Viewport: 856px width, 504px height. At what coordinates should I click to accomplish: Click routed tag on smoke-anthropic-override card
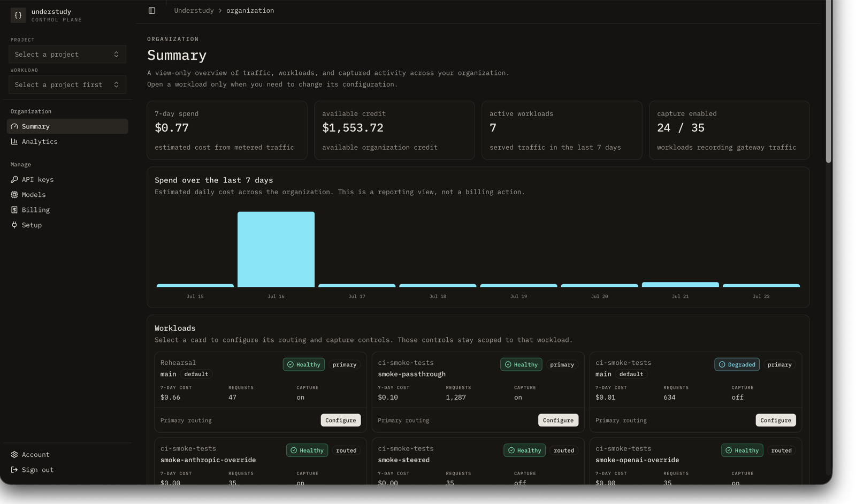[346, 450]
